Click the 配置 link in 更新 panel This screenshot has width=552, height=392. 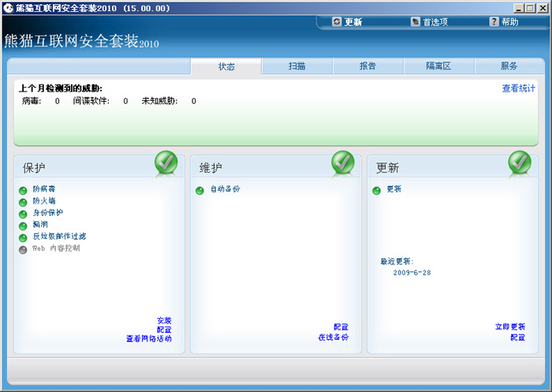(517, 338)
